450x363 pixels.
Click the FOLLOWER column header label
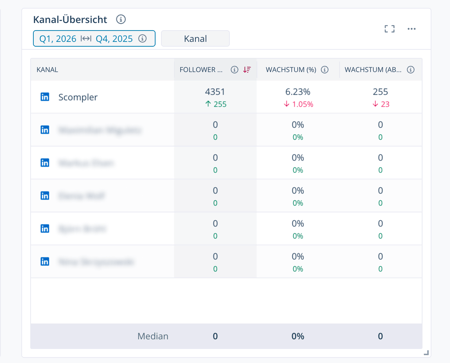201,70
